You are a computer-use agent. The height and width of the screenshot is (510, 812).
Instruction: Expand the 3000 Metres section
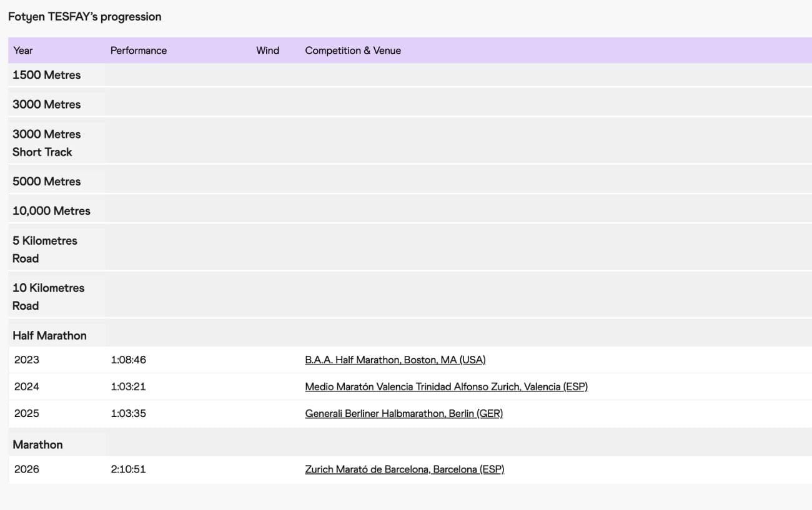46,104
